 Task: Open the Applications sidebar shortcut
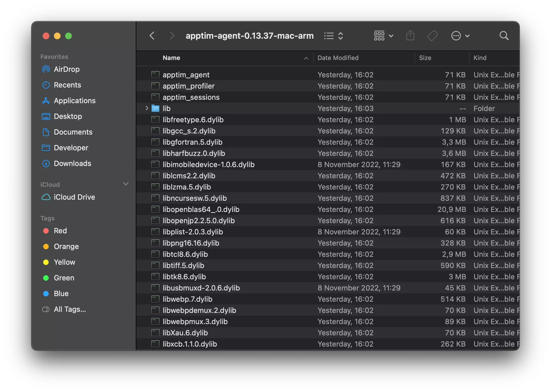[x=74, y=101]
